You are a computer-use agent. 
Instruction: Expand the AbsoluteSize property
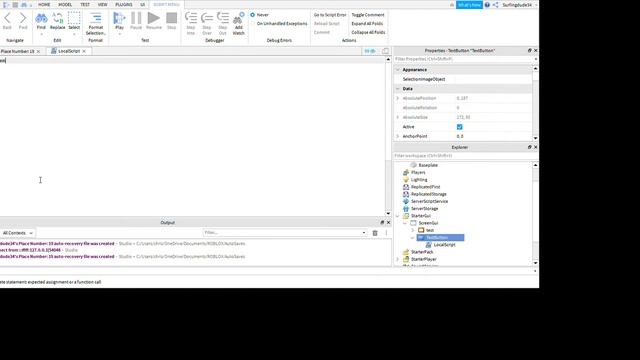(x=398, y=117)
